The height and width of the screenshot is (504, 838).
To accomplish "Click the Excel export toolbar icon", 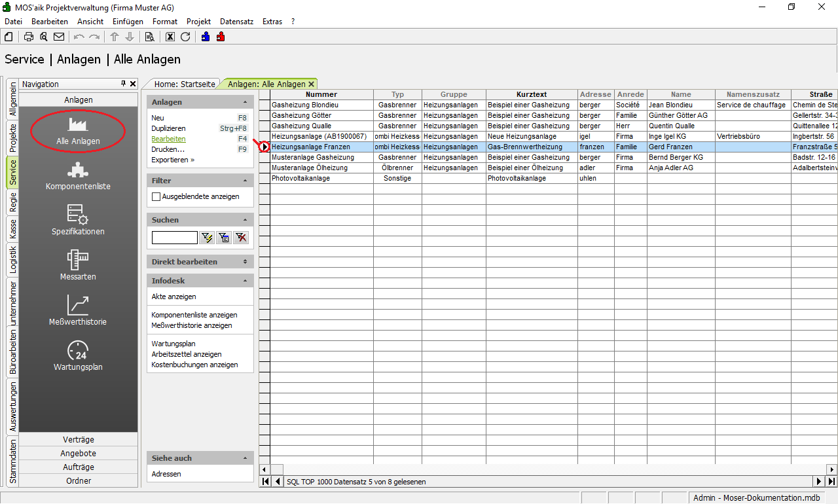I will pos(170,37).
